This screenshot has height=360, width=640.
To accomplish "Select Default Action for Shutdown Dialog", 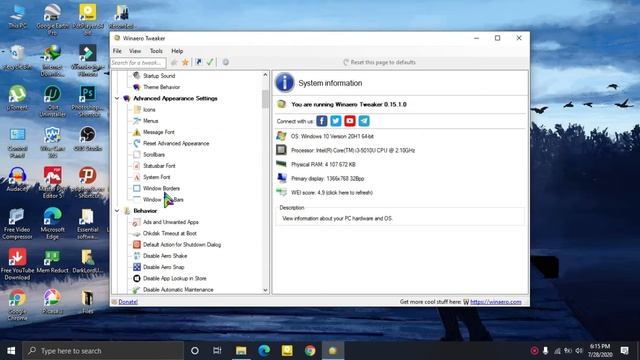I will 182,244.
